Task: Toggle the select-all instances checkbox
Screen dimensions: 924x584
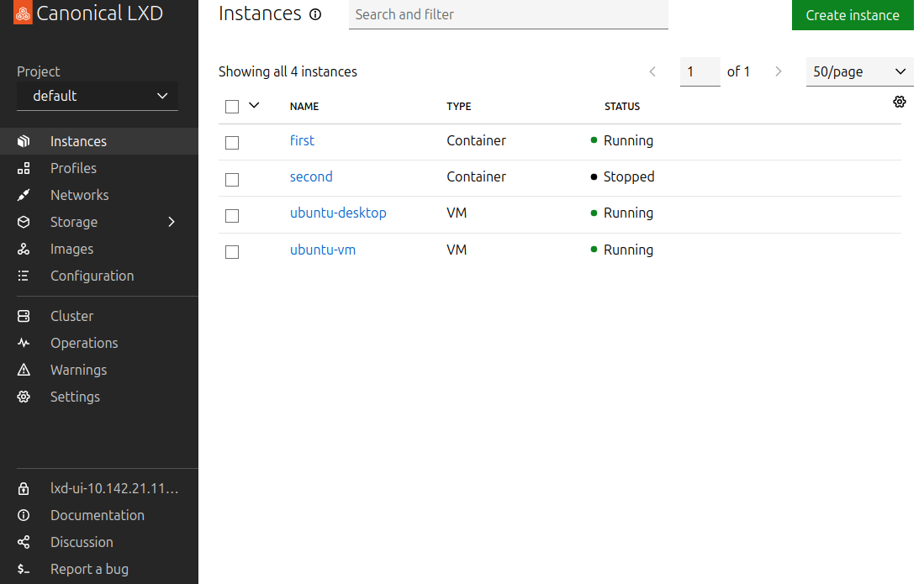Action: [x=232, y=107]
